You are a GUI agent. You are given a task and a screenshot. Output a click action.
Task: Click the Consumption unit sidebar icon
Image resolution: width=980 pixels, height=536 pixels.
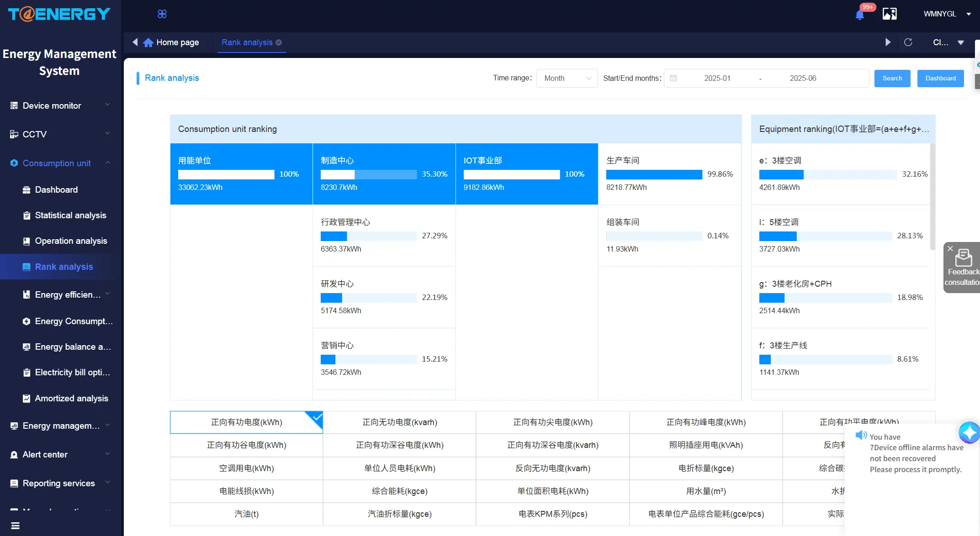point(14,163)
